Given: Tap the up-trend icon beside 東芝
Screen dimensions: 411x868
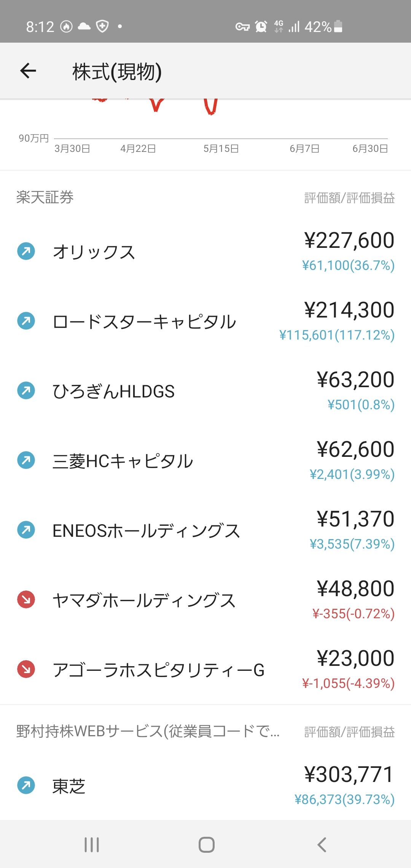Looking at the screenshot, I should click(x=26, y=785).
